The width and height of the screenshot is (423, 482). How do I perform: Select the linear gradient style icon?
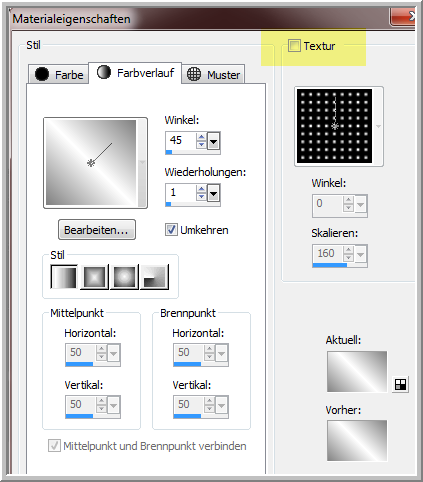[x=64, y=277]
